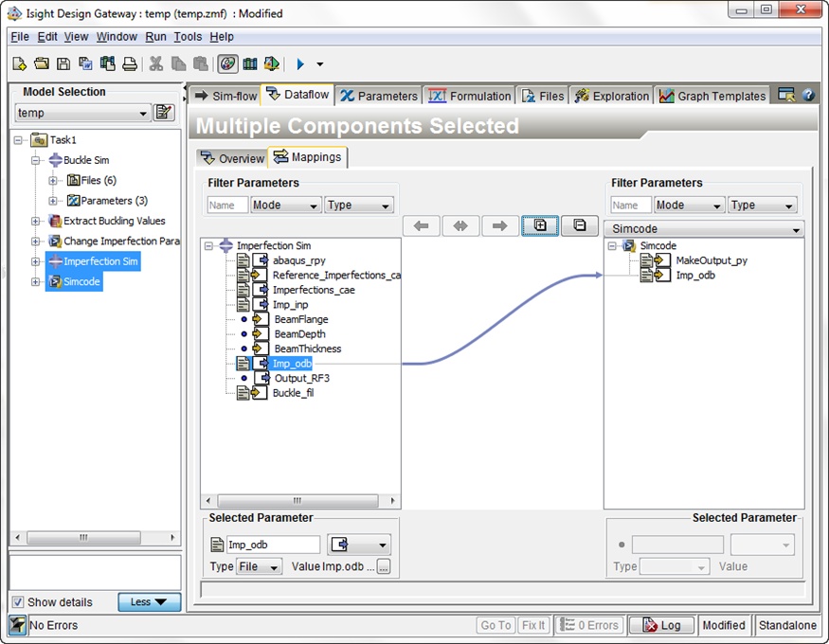The width and height of the screenshot is (829, 644).
Task: Open the Type File dropdown
Action: pyautogui.click(x=259, y=567)
